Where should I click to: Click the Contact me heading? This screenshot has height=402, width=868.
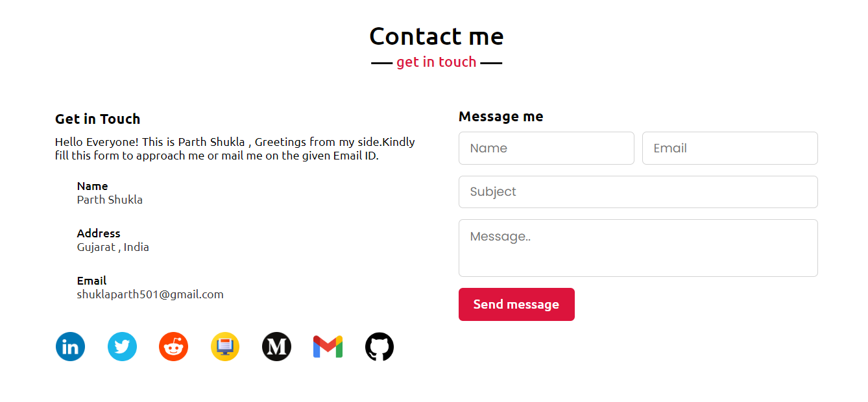coord(437,36)
